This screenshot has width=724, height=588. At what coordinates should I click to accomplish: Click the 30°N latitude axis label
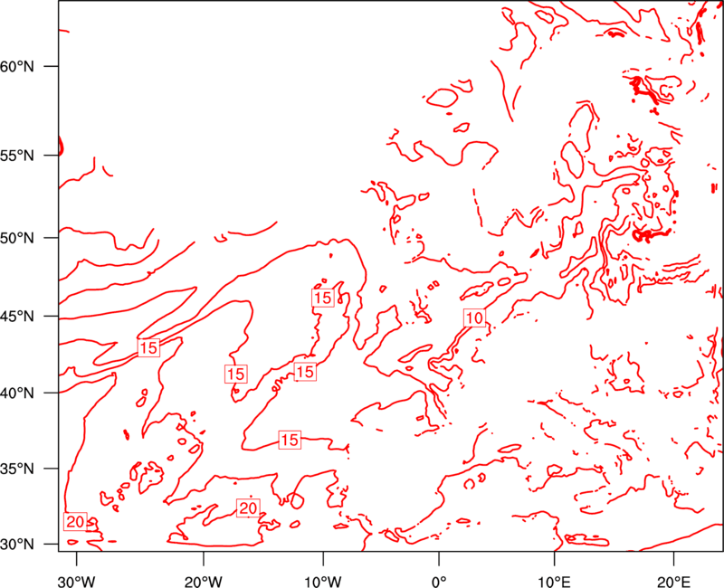pyautogui.click(x=17, y=545)
